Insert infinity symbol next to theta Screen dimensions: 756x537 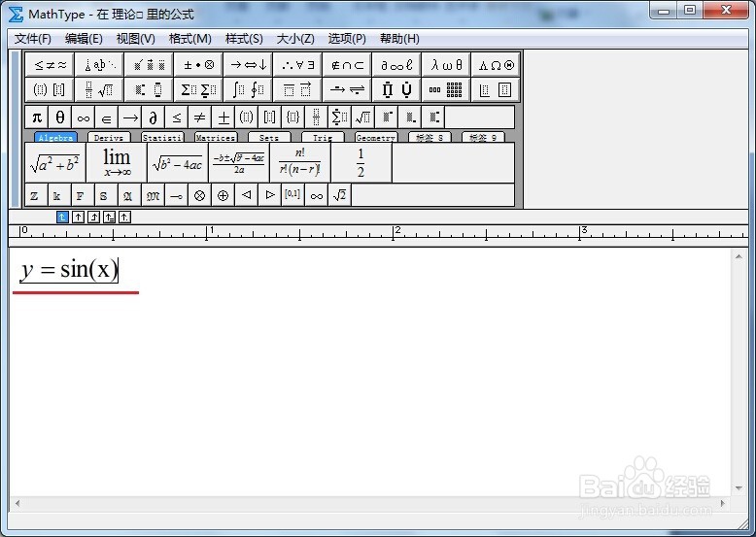pyautogui.click(x=83, y=117)
